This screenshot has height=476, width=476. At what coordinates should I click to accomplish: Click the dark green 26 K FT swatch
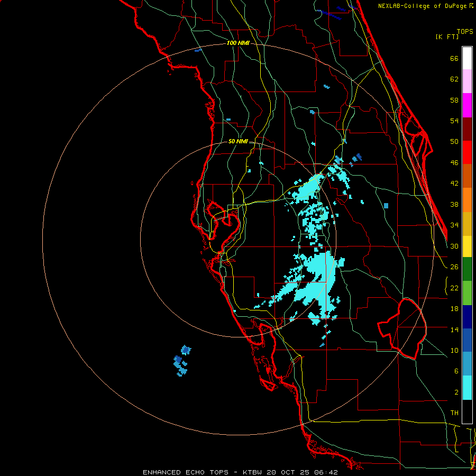pyautogui.click(x=467, y=269)
